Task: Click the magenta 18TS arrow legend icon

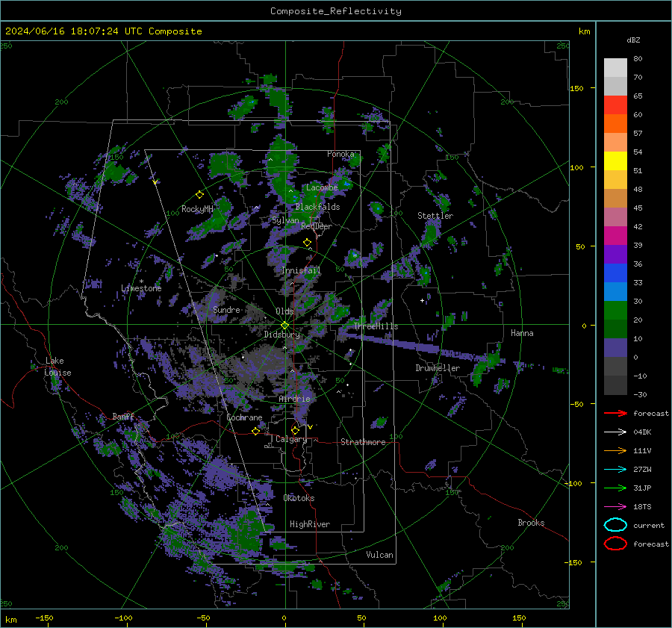Action: (x=615, y=507)
